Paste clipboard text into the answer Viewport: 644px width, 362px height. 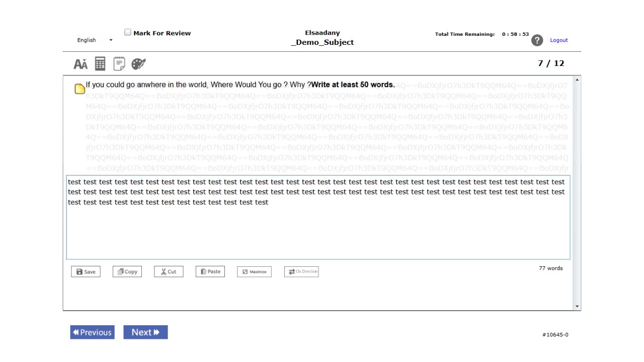210,272
